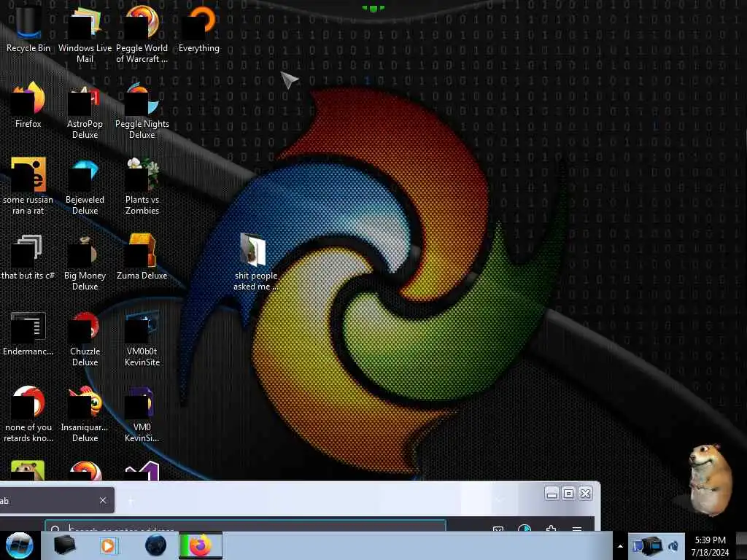Select Insaniquar... Deluxe shortcut
Image resolution: width=747 pixels, height=560 pixels.
[x=85, y=415]
